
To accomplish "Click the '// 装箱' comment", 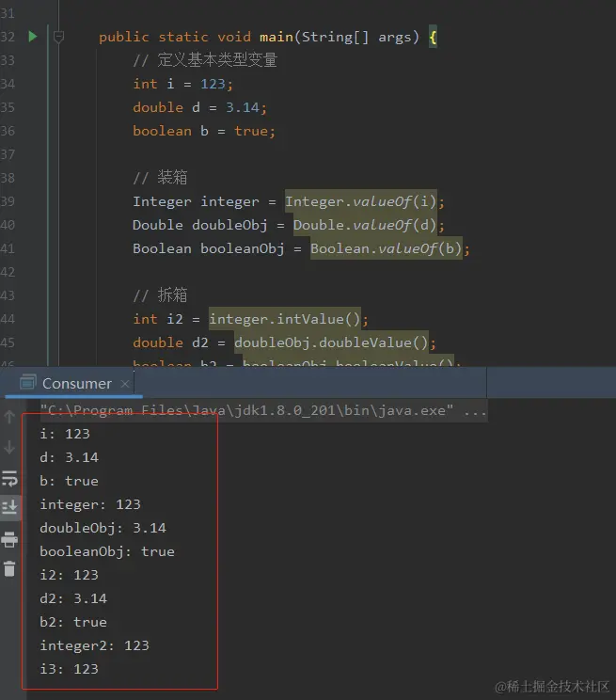I will [x=160, y=178].
